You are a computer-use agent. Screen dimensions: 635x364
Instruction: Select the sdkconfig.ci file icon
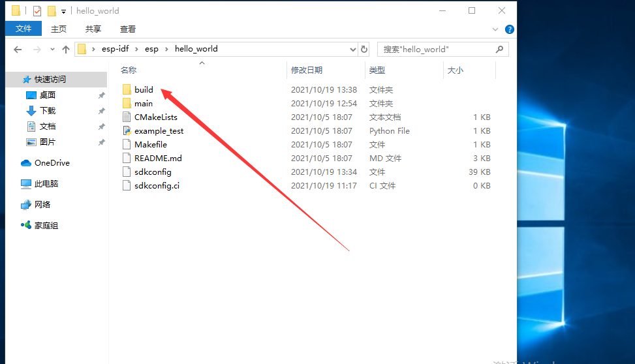pyautogui.click(x=127, y=186)
